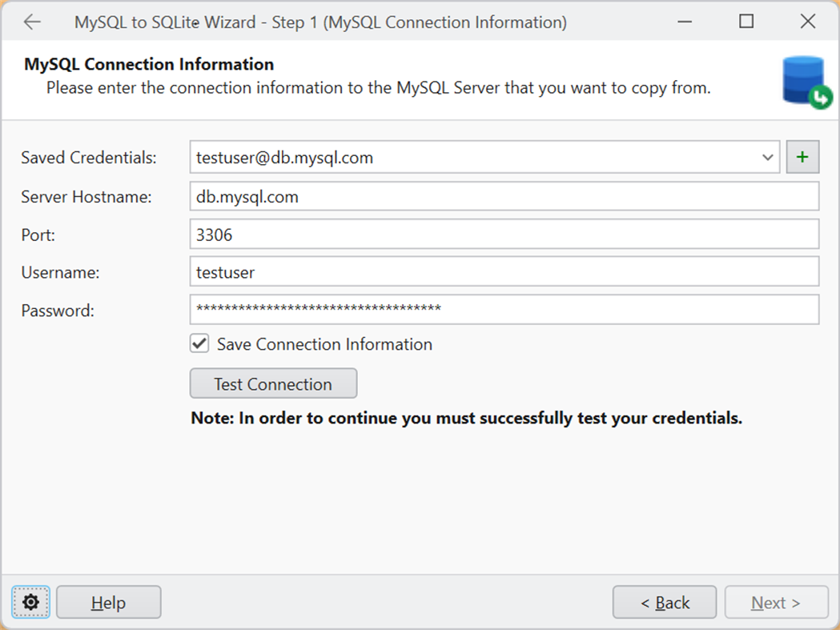Click the Username text field
This screenshot has height=630, width=840.
504,272
